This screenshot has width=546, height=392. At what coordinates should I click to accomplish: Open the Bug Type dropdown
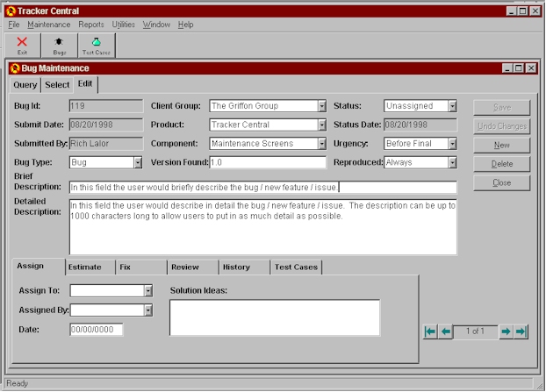click(138, 162)
